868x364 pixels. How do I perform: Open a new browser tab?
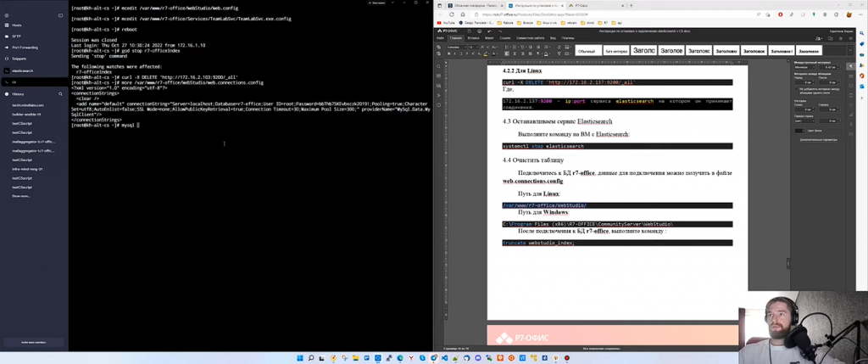point(631,5)
